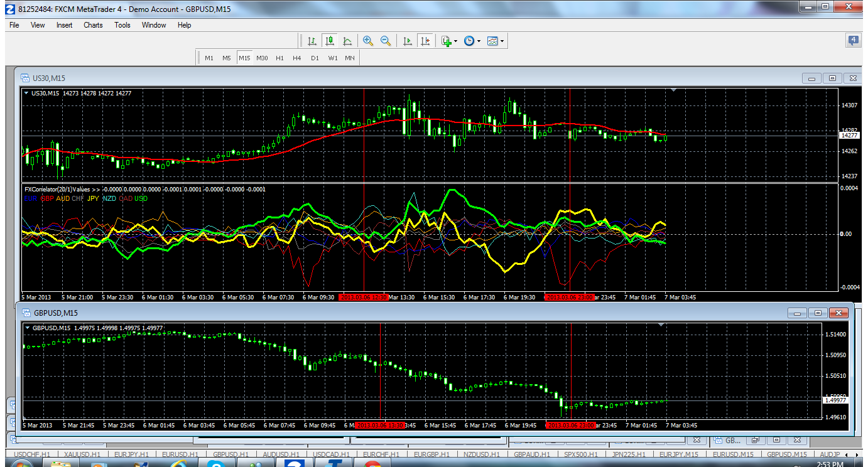Open the Tools menu
This screenshot has width=868, height=467.
coord(122,25)
